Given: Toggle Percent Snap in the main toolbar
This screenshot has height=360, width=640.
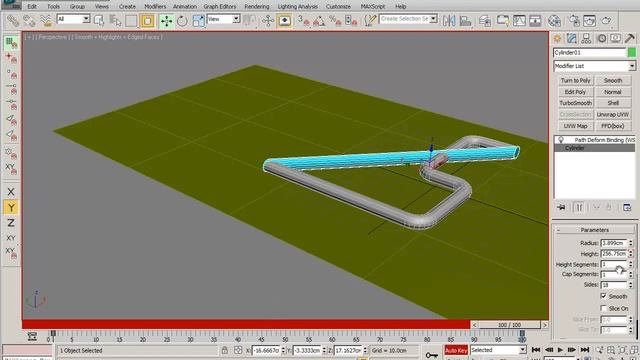Looking at the screenshot, I should 336,20.
